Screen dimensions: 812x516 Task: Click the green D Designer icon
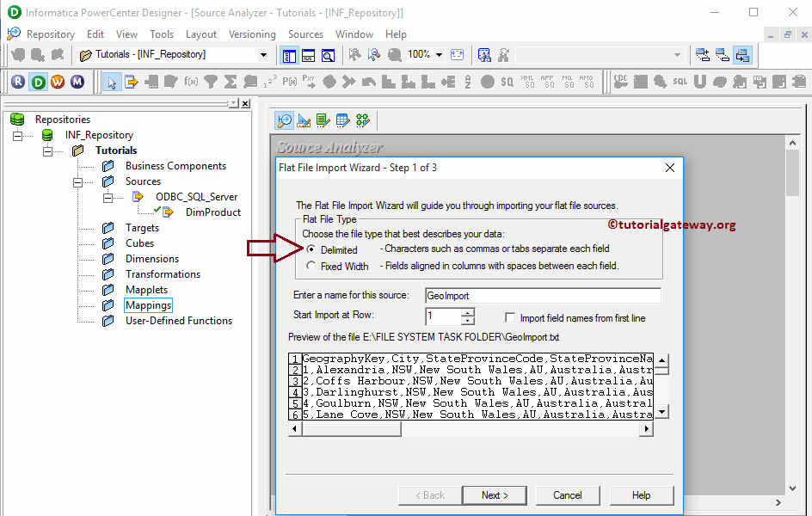[x=39, y=82]
